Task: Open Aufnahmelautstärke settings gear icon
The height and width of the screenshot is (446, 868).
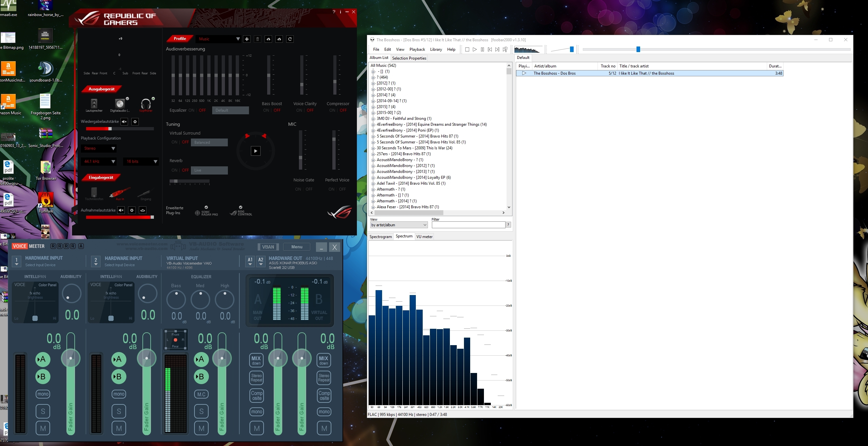Action: click(132, 210)
